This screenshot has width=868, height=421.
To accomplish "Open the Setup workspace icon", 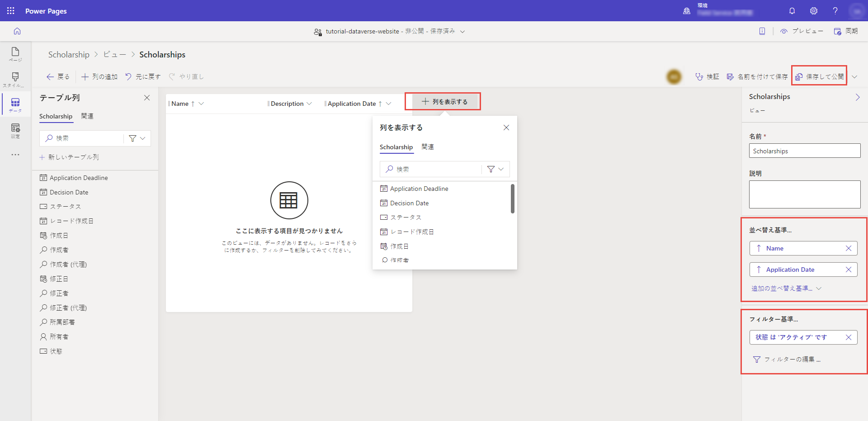I will 15,130.
